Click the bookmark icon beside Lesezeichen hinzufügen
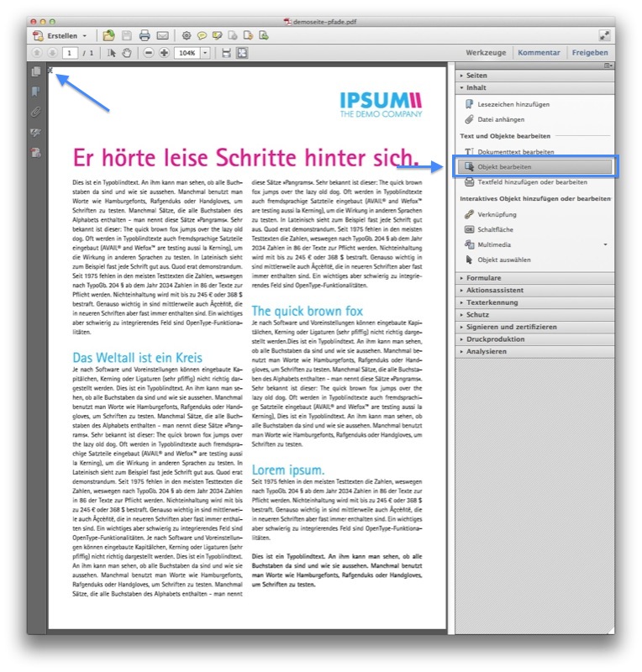Viewport: 642px width, 672px height. 469,104
